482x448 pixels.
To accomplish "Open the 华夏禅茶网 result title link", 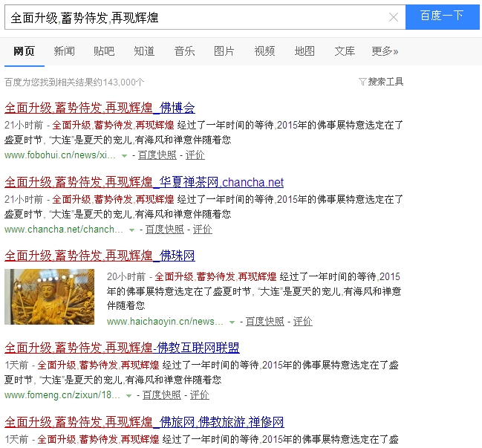I will click(144, 182).
